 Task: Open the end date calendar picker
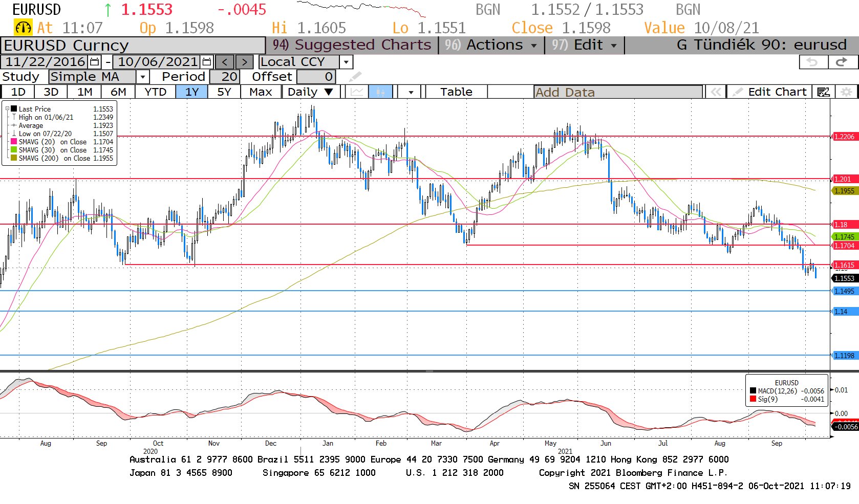click(x=206, y=62)
